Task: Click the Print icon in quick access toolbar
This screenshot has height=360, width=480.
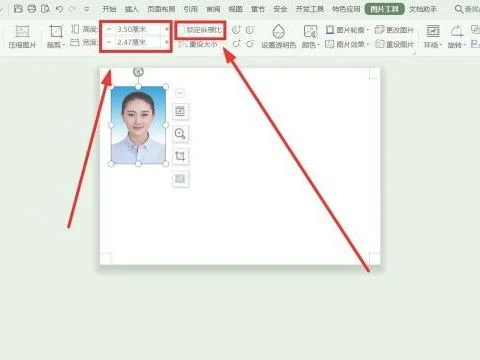Action: click(32, 9)
